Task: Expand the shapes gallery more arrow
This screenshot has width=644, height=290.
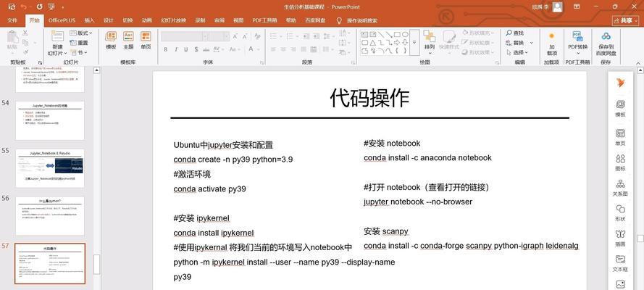Action: 414,42
